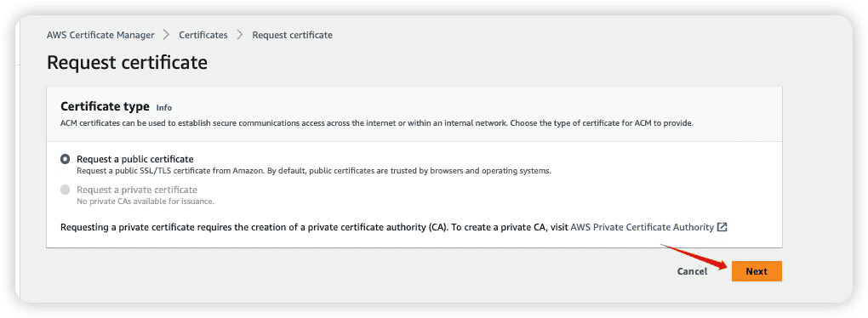This screenshot has width=868, height=318.
Task: Click the "Request a private certificate" option label
Action: coord(137,190)
